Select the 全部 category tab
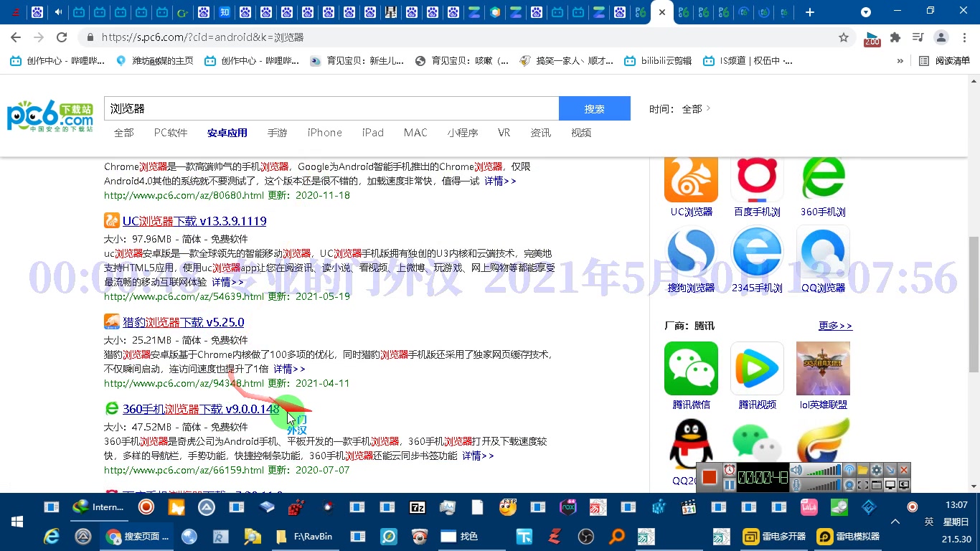 [124, 133]
